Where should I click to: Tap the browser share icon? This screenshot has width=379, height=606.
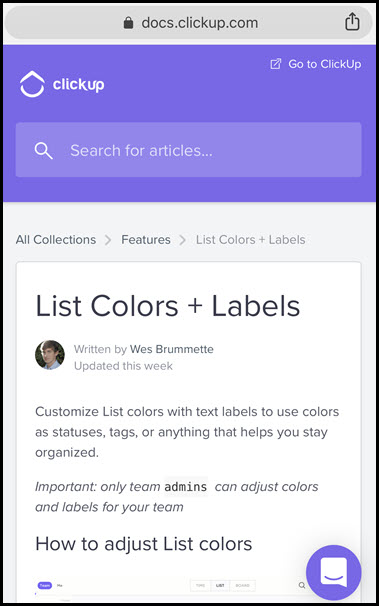tap(352, 21)
